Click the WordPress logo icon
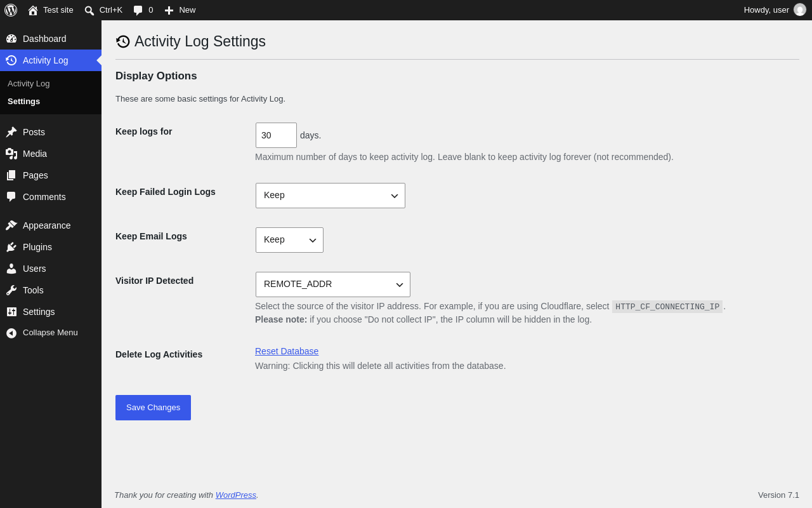This screenshot has width=812, height=508. coord(11,10)
